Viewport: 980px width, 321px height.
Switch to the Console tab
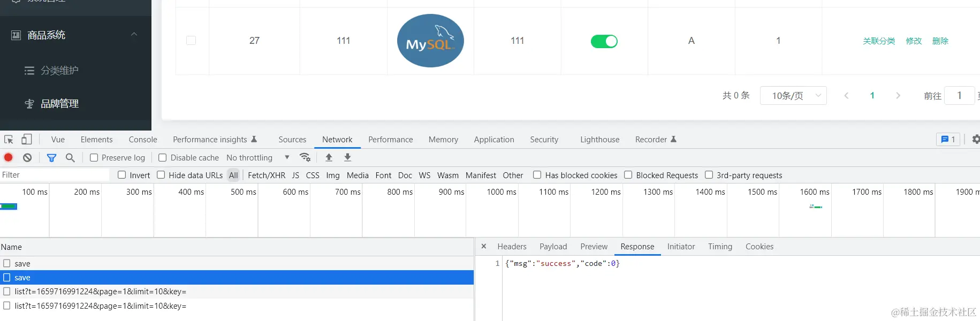(143, 140)
